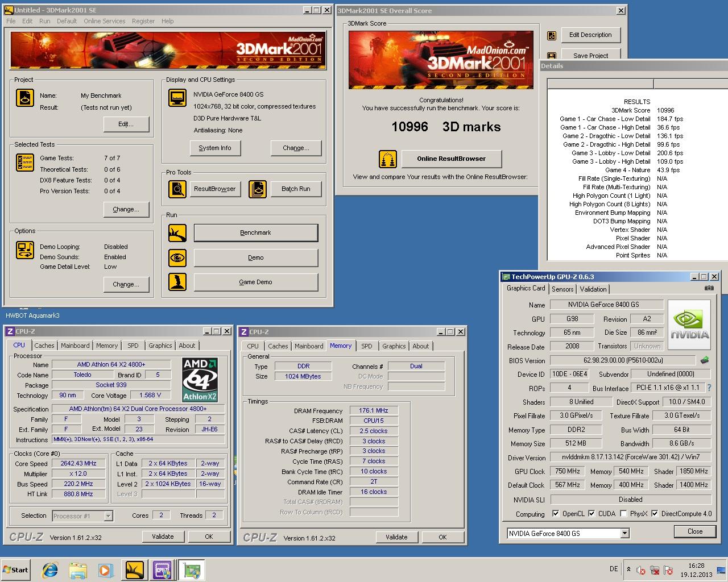
Task: Open Windows Media Player from taskbar
Action: 105,570
